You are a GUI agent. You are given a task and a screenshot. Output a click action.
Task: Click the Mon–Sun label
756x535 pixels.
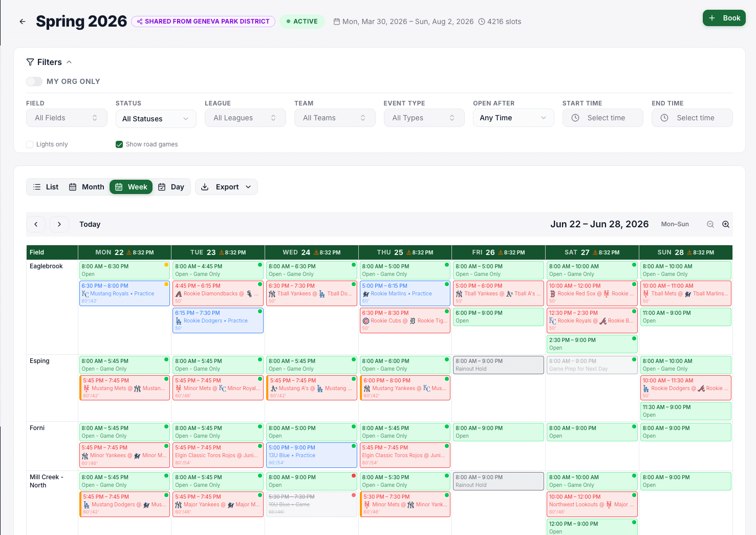click(x=675, y=224)
